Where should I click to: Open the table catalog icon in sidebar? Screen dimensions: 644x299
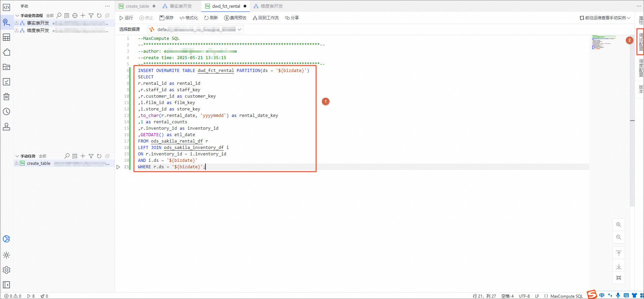(6, 37)
